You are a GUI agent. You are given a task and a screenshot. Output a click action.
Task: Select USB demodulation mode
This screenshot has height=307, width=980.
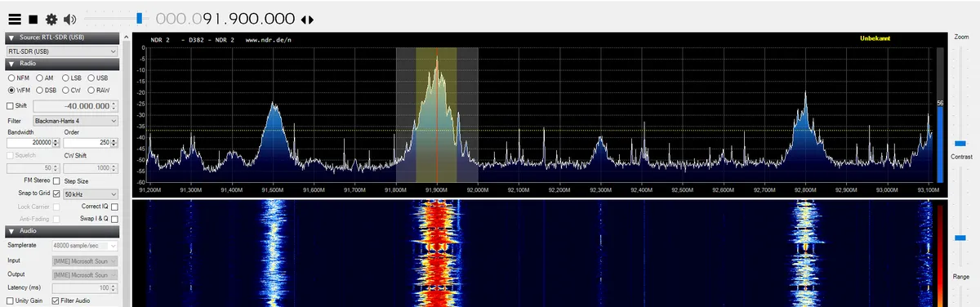coord(97,78)
